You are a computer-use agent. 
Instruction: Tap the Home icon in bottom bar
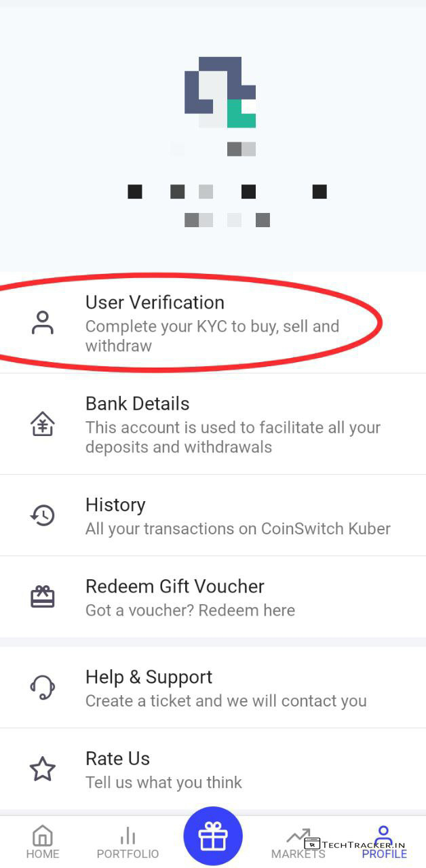pyautogui.click(x=42, y=835)
